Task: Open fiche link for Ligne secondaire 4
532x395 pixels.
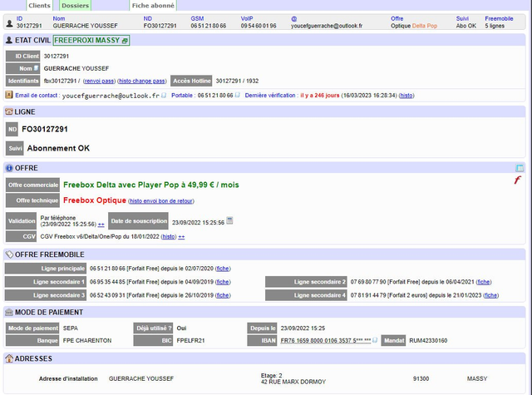Action: point(491,295)
